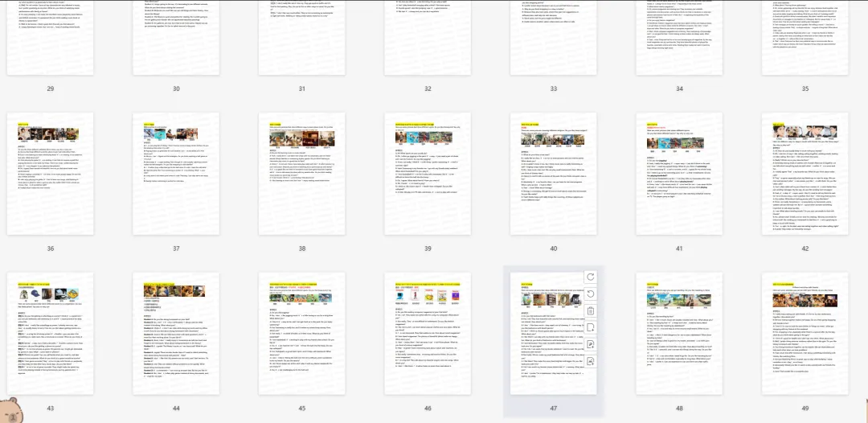Select page 43 thumbnail

(51, 333)
